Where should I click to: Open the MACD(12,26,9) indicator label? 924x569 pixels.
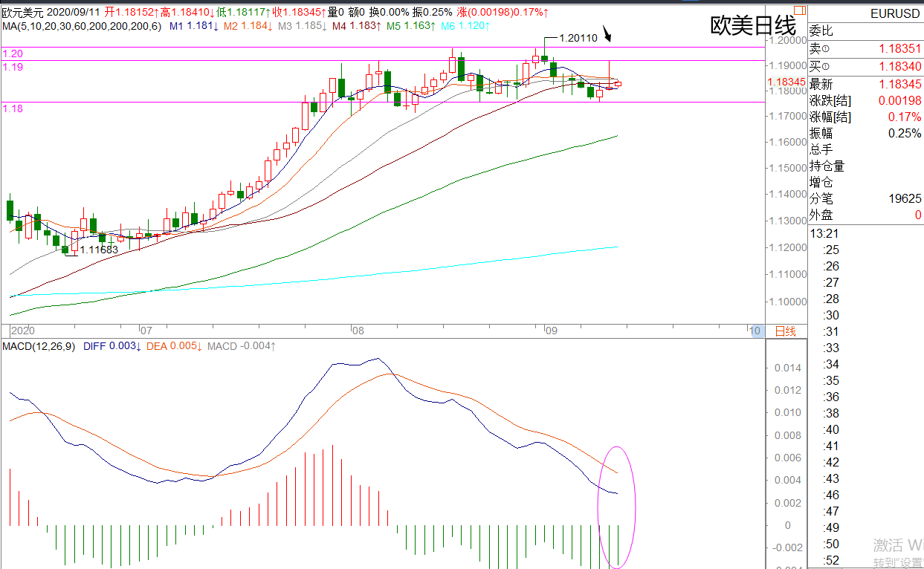[40, 346]
